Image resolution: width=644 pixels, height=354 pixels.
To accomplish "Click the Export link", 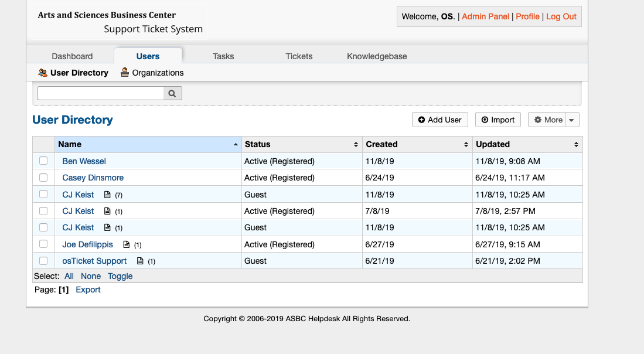I will click(x=88, y=290).
